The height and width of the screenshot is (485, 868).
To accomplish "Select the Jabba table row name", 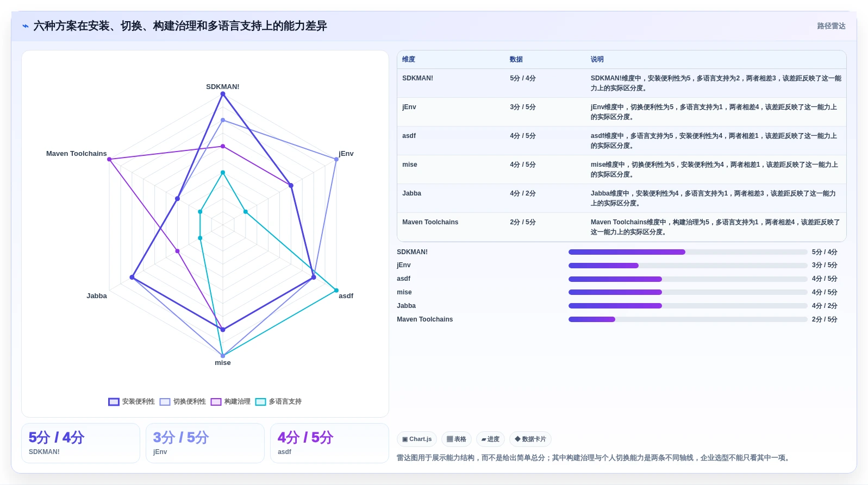I will point(411,193).
